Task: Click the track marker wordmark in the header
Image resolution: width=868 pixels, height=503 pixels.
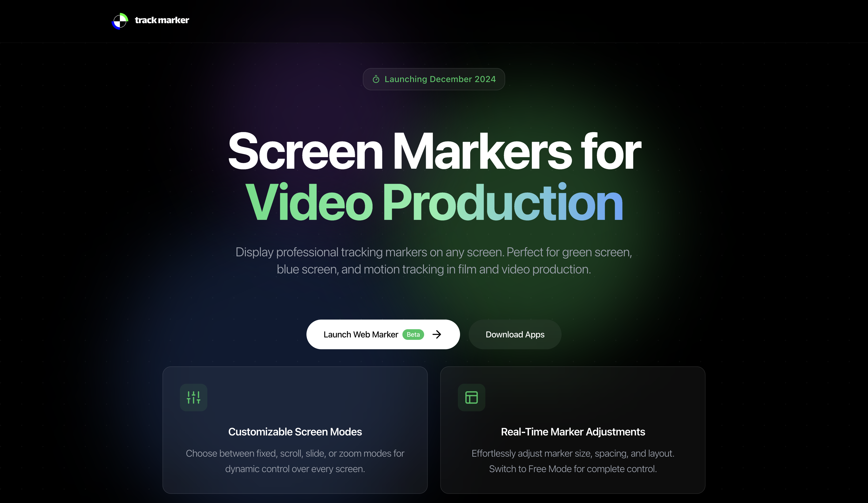Action: 162,20
